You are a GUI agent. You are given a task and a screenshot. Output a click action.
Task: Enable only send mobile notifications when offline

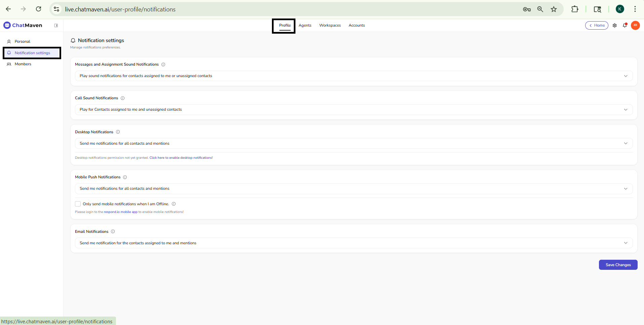click(x=78, y=204)
